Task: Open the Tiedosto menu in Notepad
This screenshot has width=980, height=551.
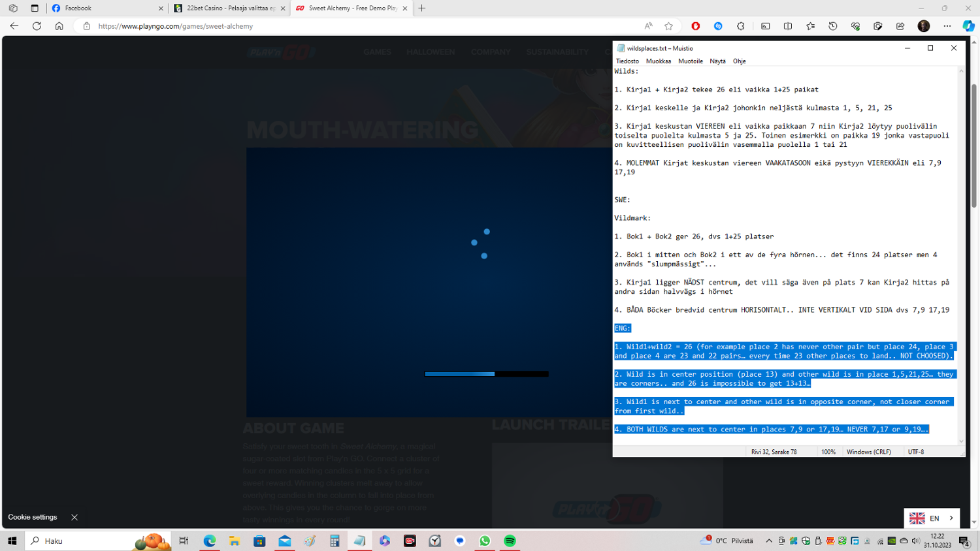Action: (627, 61)
